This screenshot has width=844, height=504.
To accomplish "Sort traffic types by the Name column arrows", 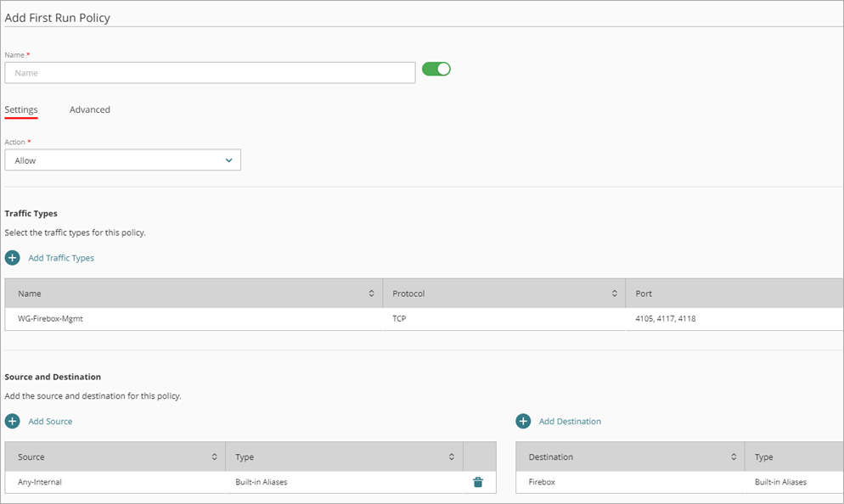I will (373, 293).
